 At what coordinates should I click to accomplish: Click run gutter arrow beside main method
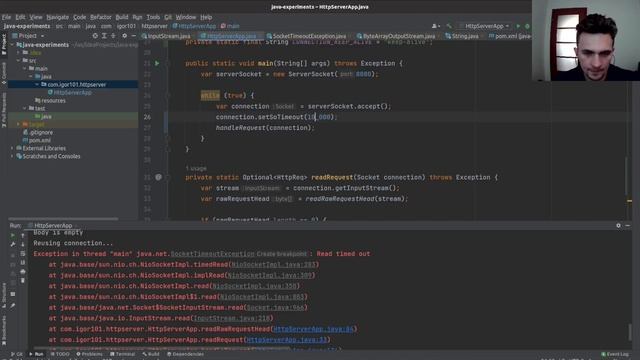[157, 64]
